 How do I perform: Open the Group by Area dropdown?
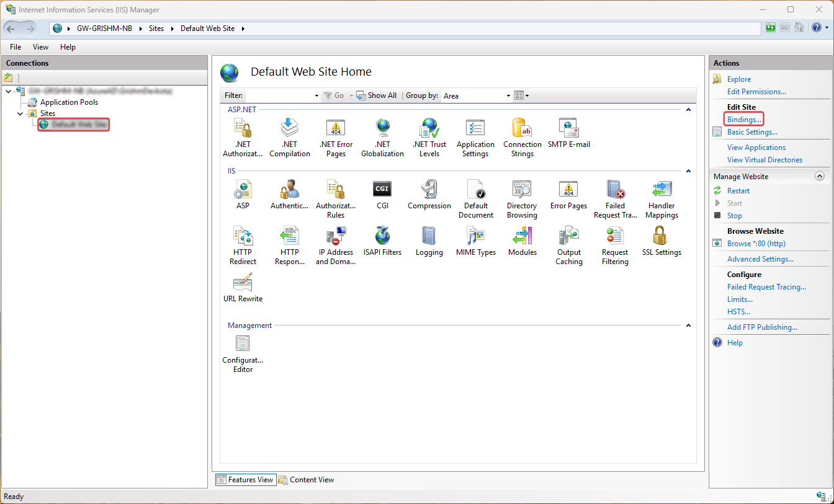tap(476, 95)
